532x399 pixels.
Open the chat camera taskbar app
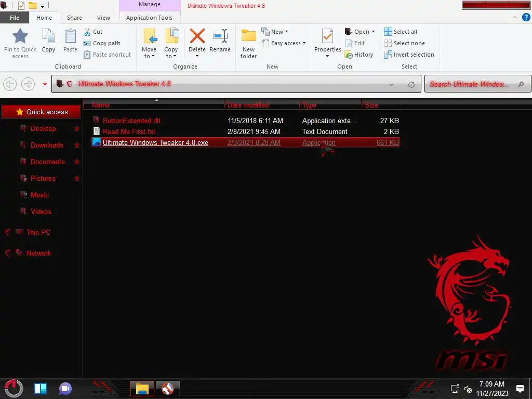coord(65,389)
